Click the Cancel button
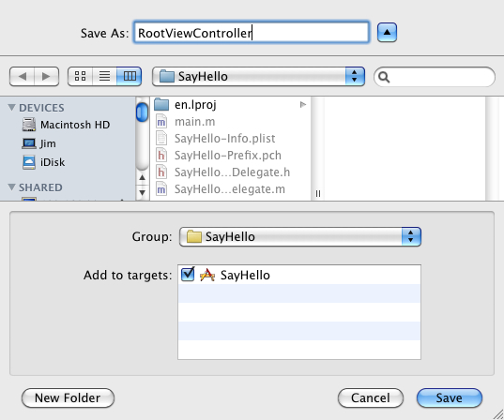 click(x=371, y=397)
